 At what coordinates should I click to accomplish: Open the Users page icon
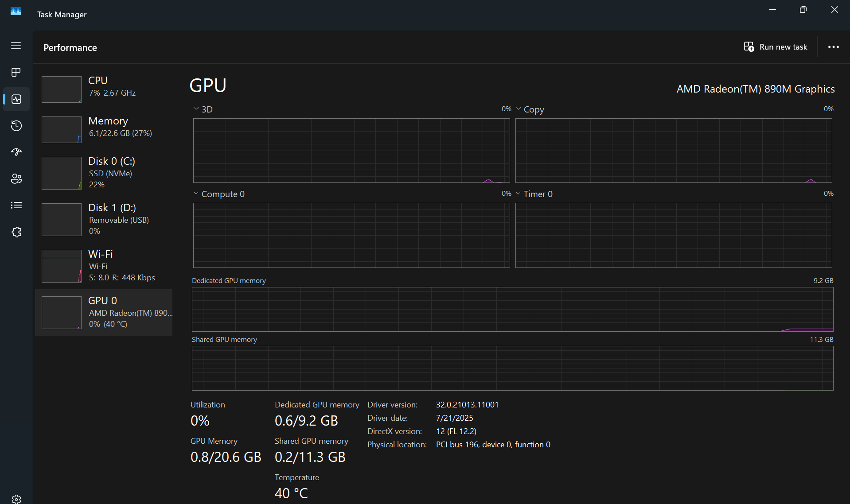[16, 178]
